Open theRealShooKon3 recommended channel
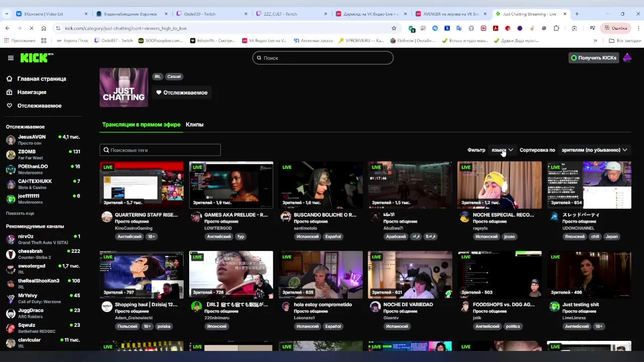This screenshot has width=644, height=362. pos(43,284)
